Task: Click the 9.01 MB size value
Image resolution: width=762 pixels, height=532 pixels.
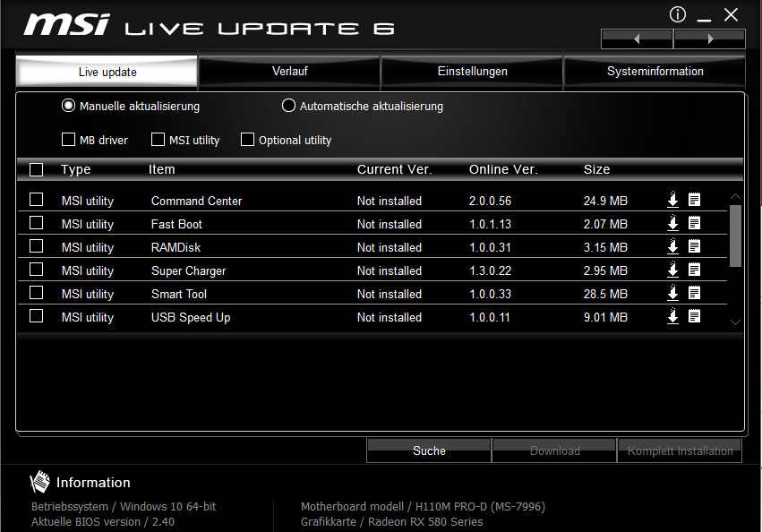Action: tap(605, 318)
